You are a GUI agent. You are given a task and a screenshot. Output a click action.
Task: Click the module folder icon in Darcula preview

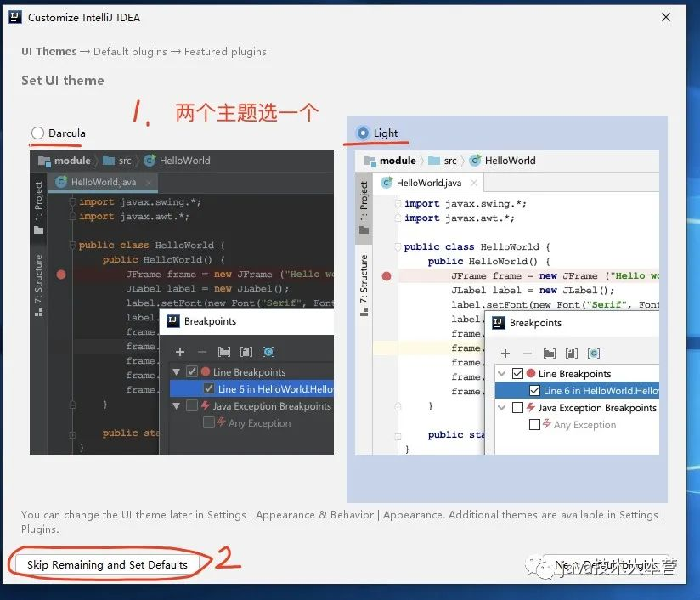pos(44,161)
